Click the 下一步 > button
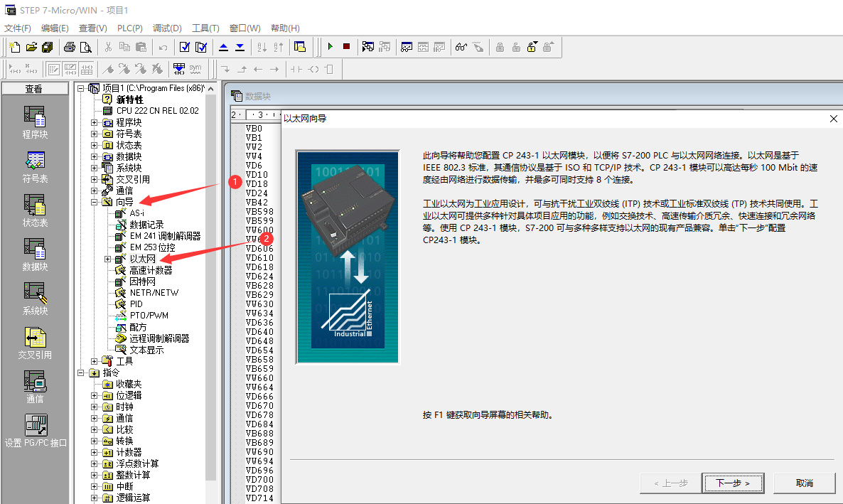This screenshot has height=504, width=843. point(734,483)
